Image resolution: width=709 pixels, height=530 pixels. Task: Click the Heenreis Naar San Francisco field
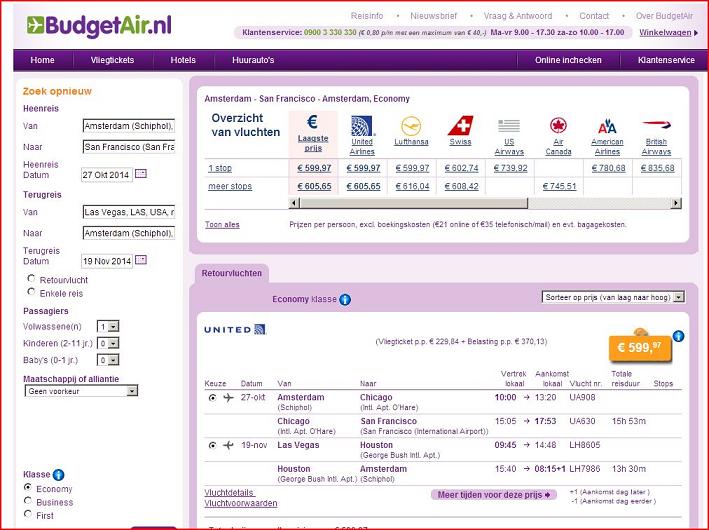point(128,147)
